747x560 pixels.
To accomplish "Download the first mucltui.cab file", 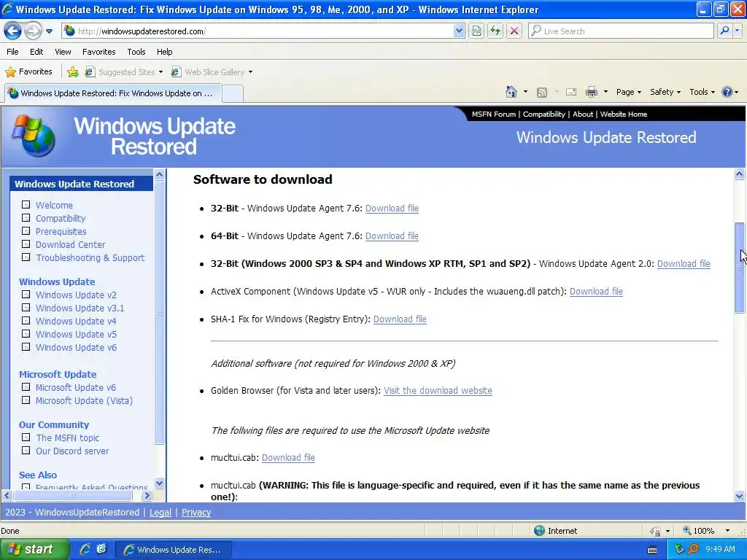I will [x=288, y=458].
